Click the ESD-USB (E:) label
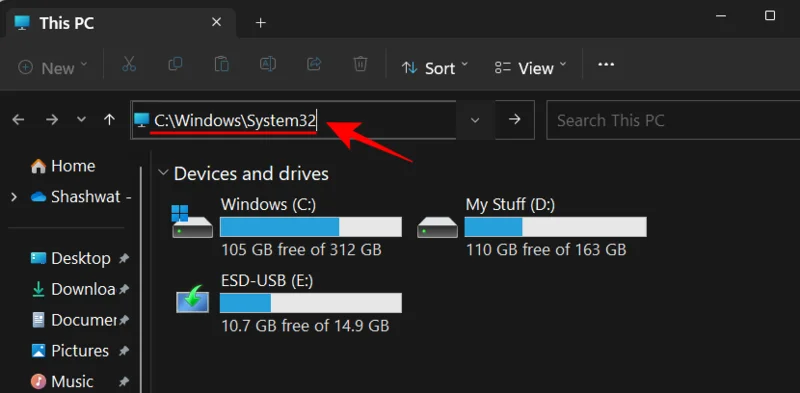Image resolution: width=800 pixels, height=393 pixels. point(267,281)
